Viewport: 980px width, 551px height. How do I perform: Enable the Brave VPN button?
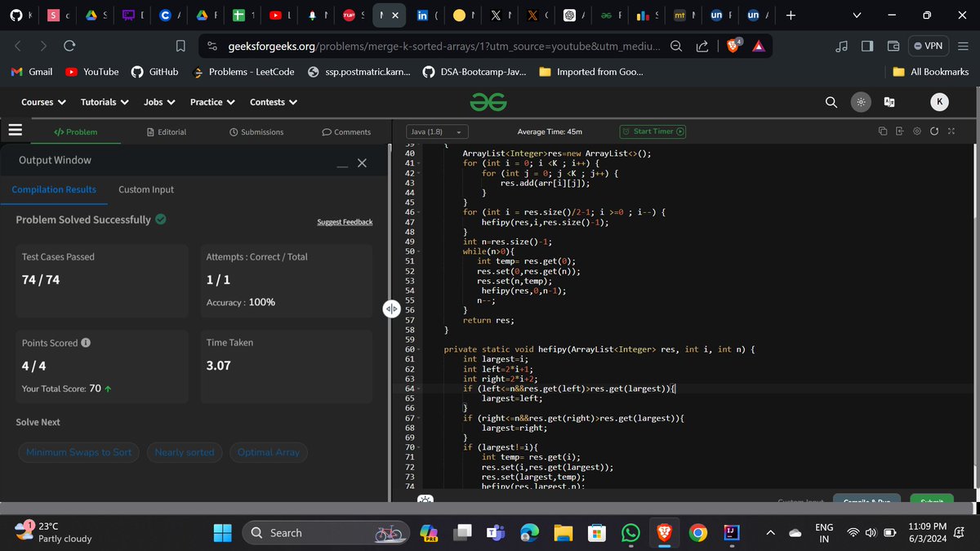pyautogui.click(x=929, y=47)
